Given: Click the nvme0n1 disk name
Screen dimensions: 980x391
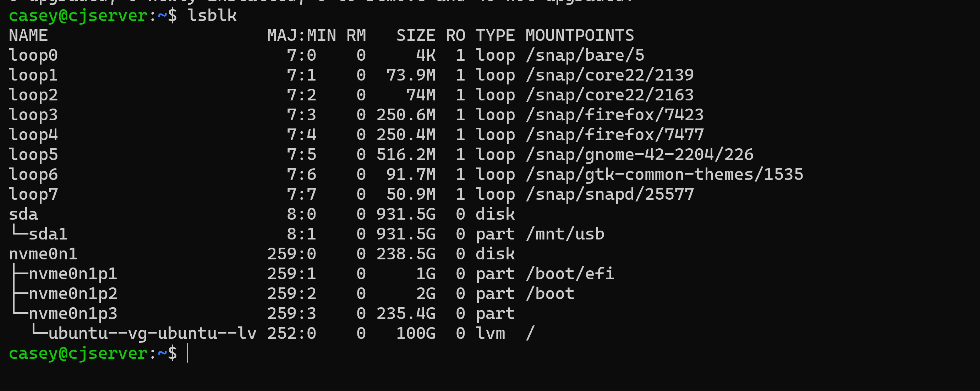Looking at the screenshot, I should coord(43,254).
